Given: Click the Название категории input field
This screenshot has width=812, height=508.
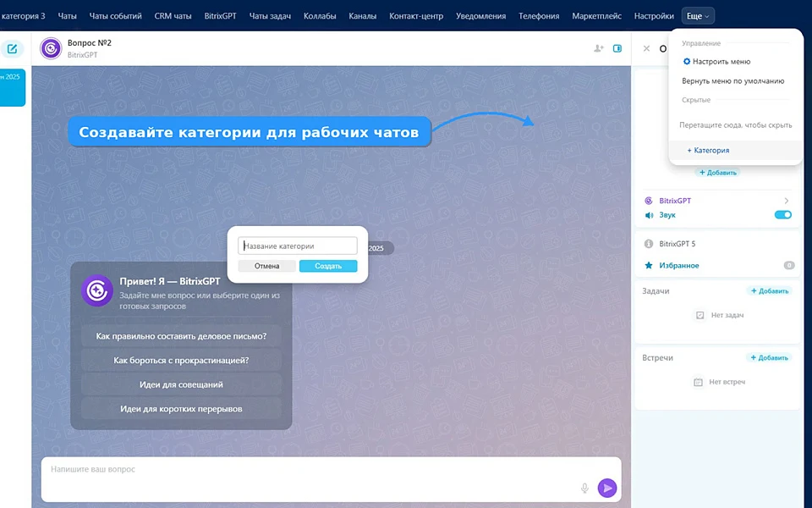Looking at the screenshot, I should (x=297, y=246).
